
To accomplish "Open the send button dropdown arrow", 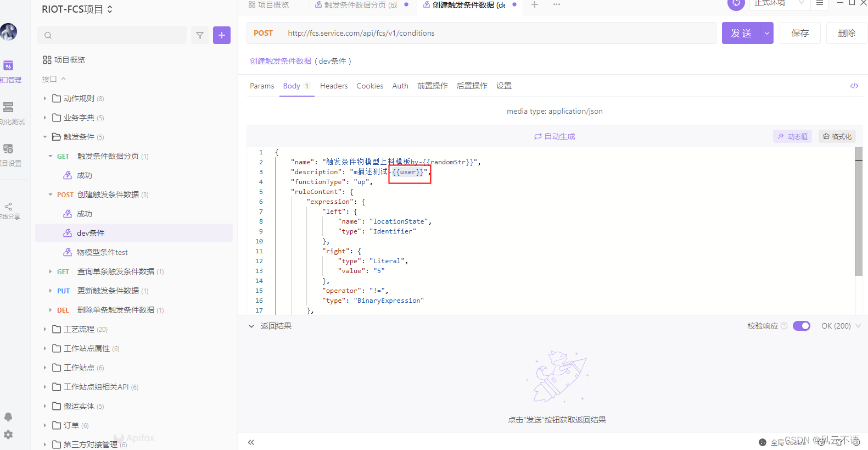I will (x=767, y=33).
